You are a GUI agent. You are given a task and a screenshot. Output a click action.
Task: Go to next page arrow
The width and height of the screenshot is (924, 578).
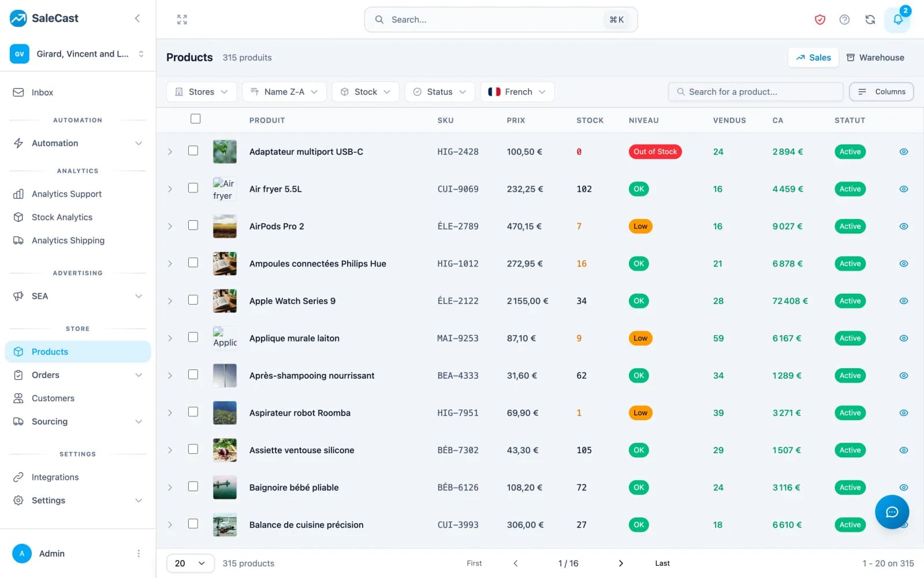pyautogui.click(x=621, y=564)
